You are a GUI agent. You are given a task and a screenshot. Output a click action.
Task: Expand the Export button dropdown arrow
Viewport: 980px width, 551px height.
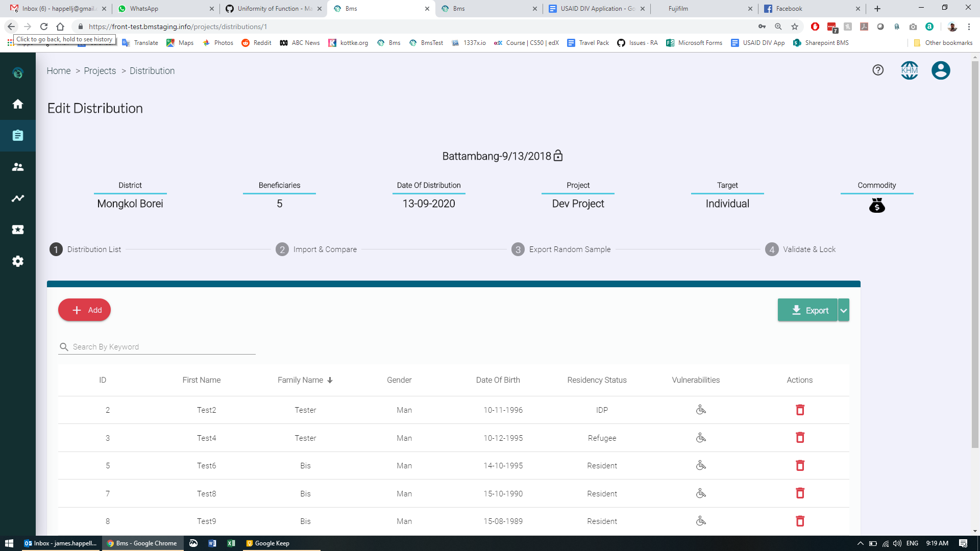click(x=843, y=310)
